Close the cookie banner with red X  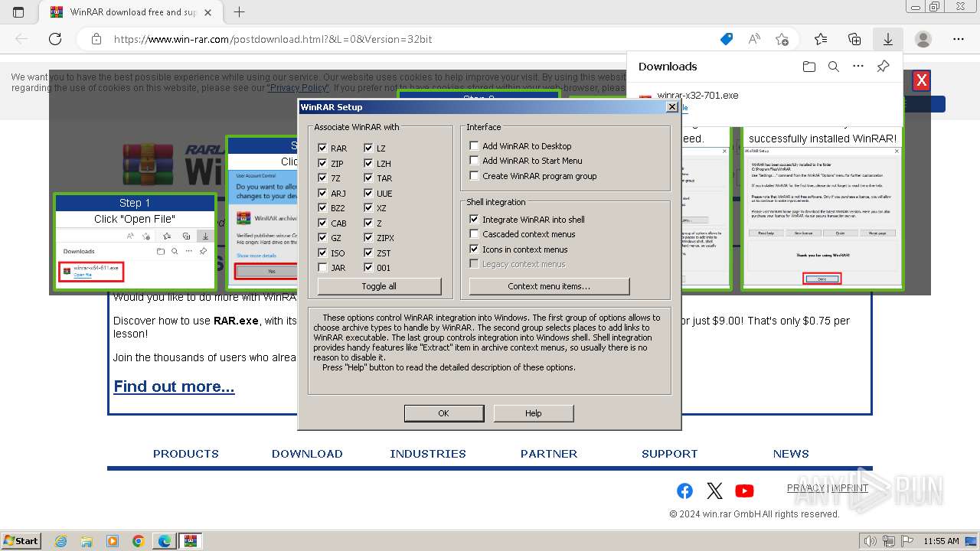point(921,80)
